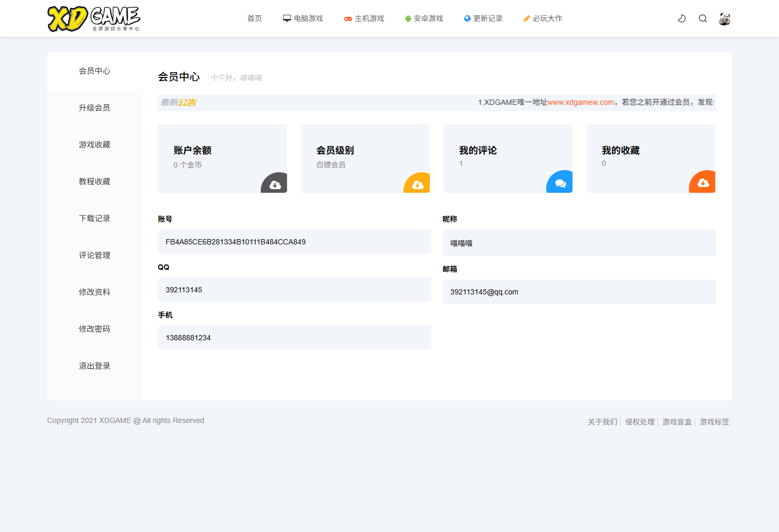Click the user avatar in the header
Viewport: 779px width, 532px height.
[x=724, y=19]
